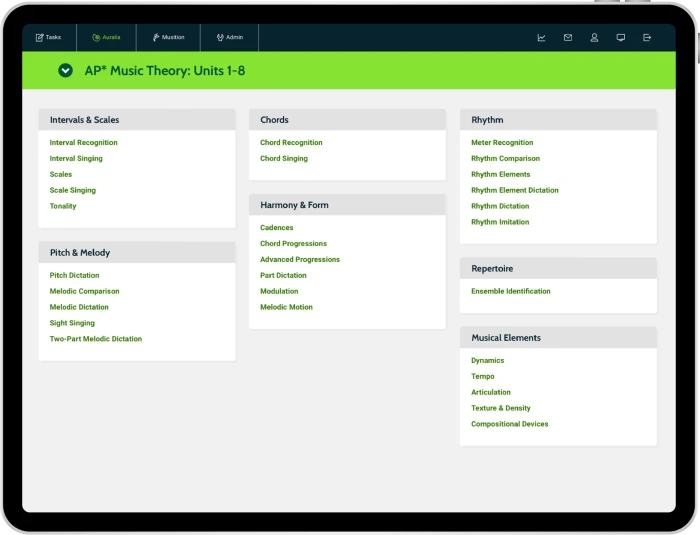Viewport: 700px width, 535px height.
Task: Switch to the Musition tab
Action: coord(168,38)
